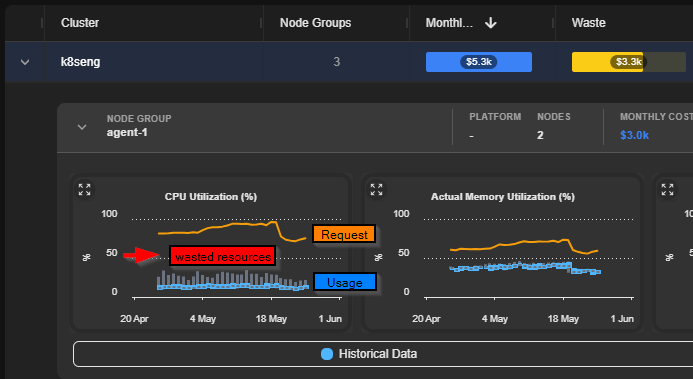
Task: Collapse the k8seng cluster row
Action: pos(25,62)
